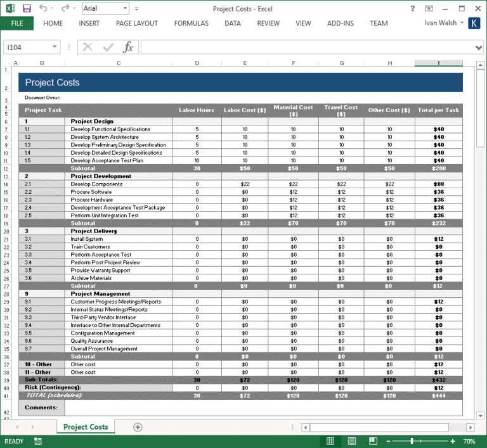Click the macro recording status icon
Image resolution: width=487 pixels, height=448 pixels.
38,441
